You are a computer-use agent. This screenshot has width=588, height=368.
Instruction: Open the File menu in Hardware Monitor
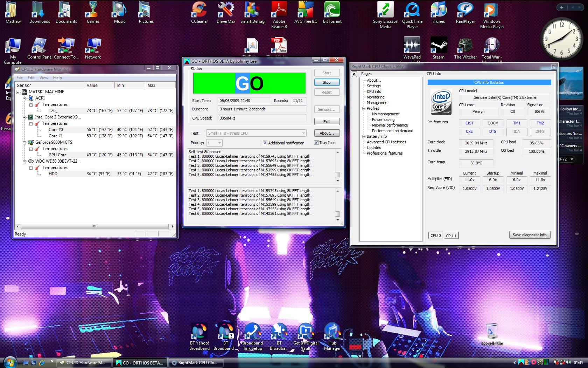(20, 78)
